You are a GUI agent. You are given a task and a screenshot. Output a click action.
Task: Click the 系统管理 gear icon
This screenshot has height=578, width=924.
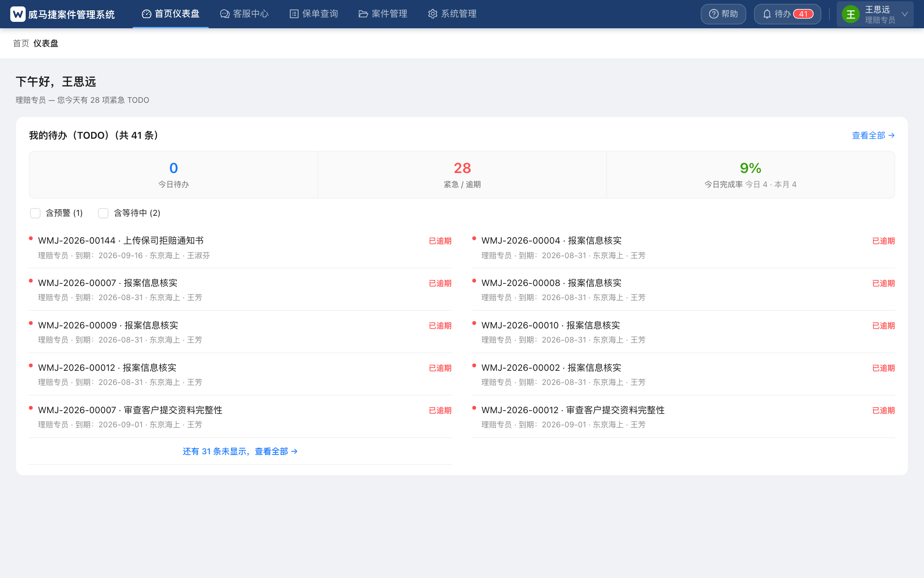[x=432, y=14]
